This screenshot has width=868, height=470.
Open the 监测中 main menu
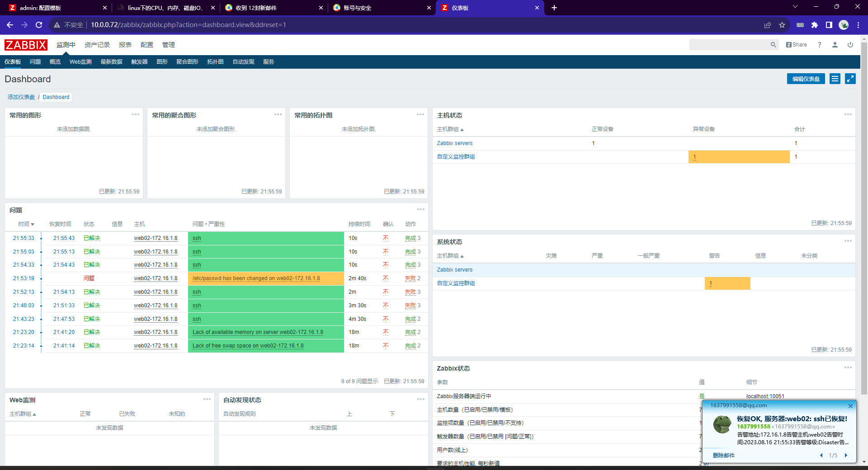coord(66,45)
